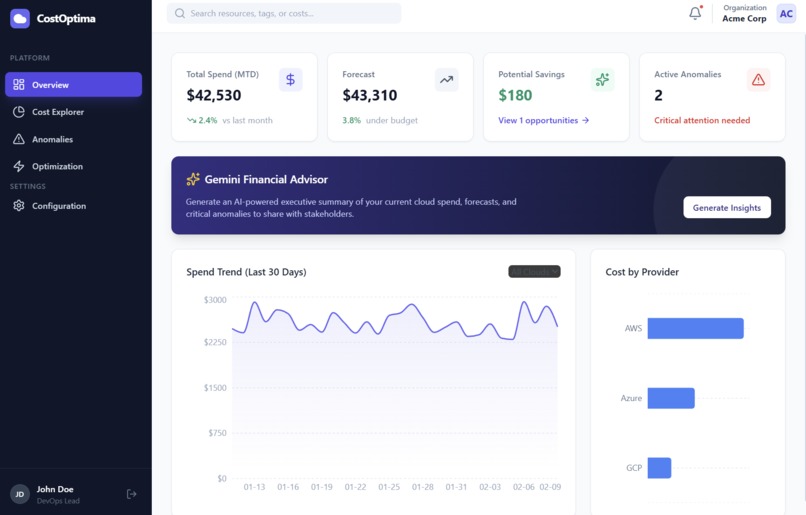Click the GCP bar in Cost by Provider
Screen dimensions: 806x515
660,468
